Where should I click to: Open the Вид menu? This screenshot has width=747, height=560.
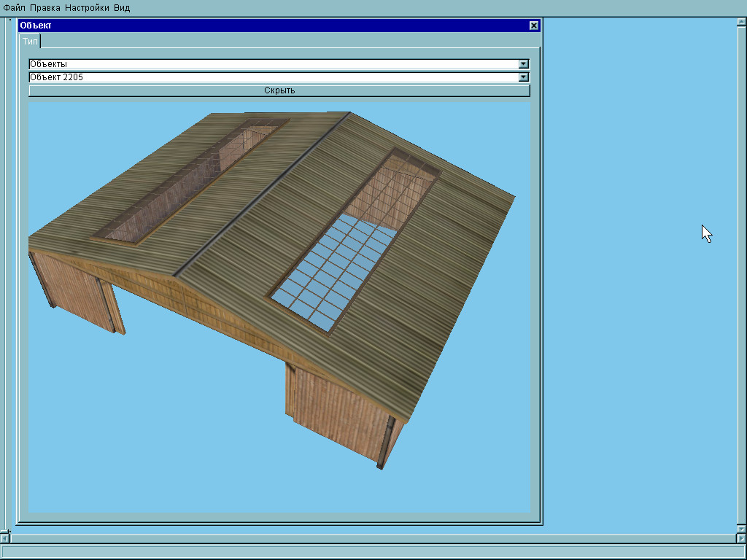pyautogui.click(x=122, y=8)
